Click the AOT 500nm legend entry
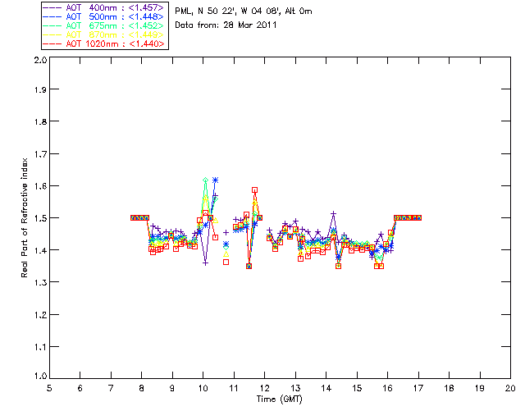This screenshot has width=525, height=420. click(104, 16)
